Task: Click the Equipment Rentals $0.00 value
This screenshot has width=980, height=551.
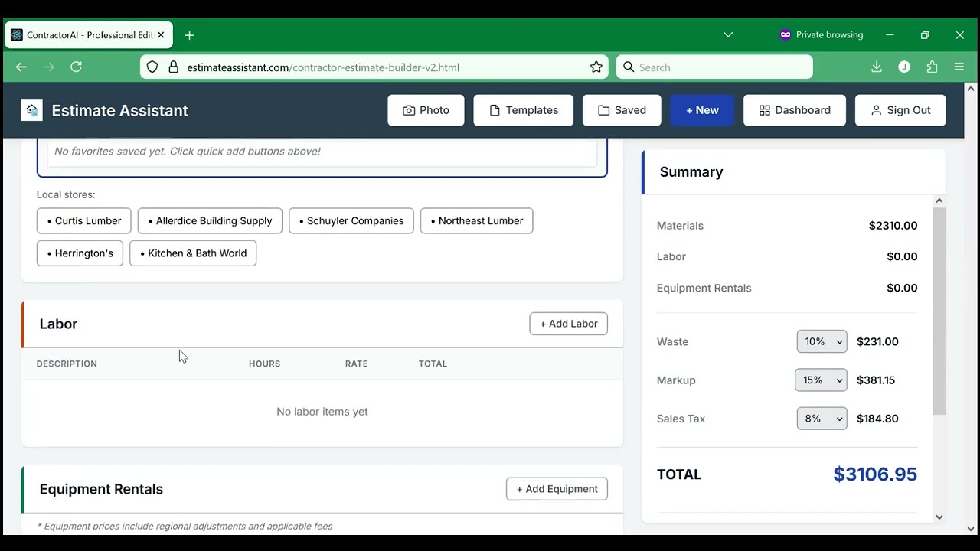Action: point(902,288)
